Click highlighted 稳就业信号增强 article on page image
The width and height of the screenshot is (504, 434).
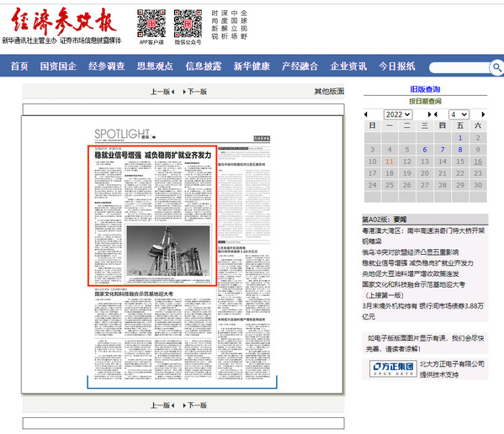pyautogui.click(x=152, y=215)
